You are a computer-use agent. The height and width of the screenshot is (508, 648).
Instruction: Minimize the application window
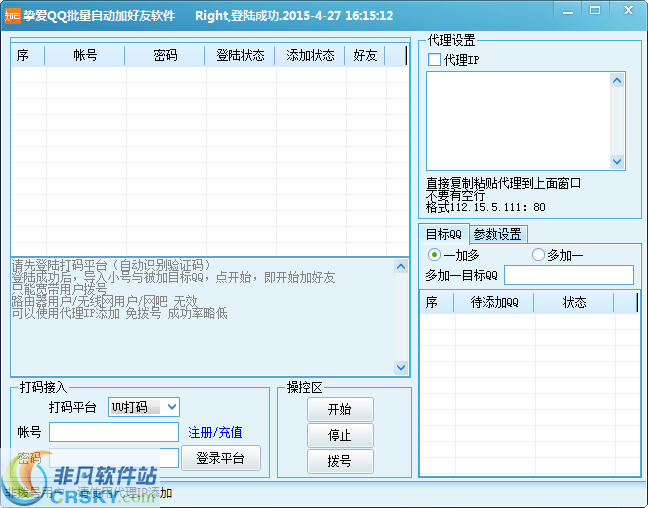coord(568,12)
